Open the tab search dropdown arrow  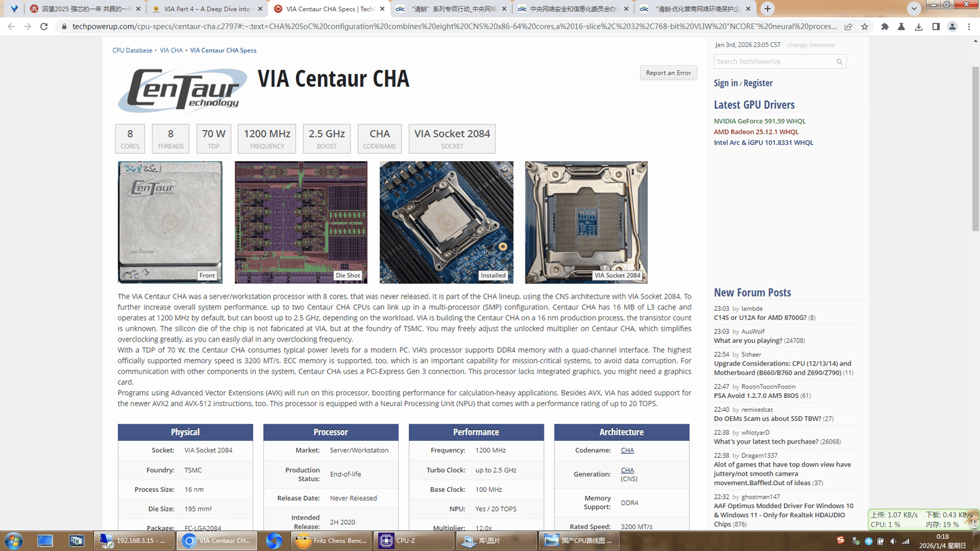[914, 9]
